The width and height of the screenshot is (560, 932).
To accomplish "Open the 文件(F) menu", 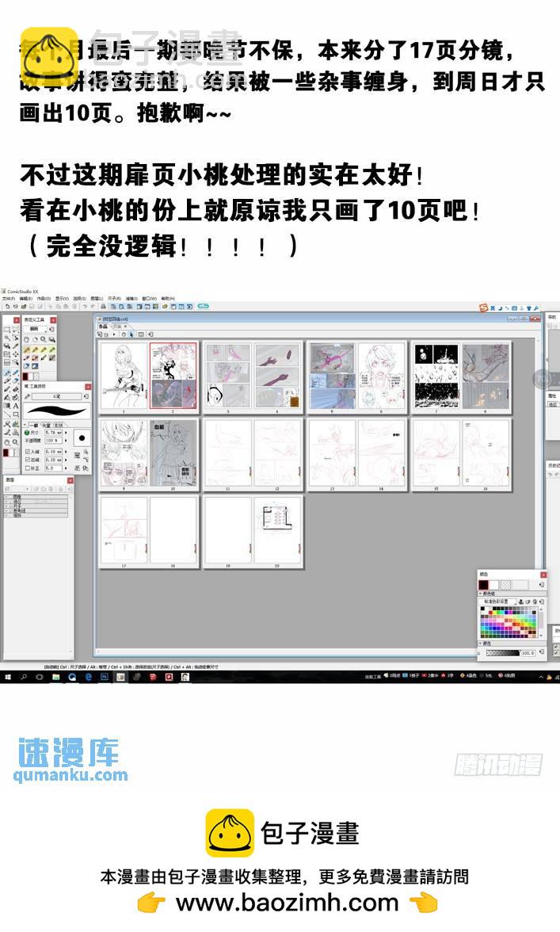I will [8, 299].
